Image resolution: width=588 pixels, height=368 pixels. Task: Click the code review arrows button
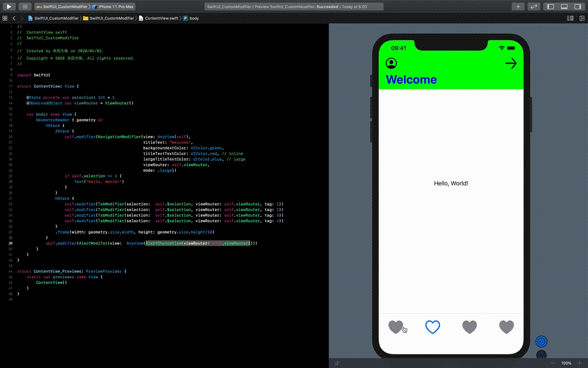534,6
